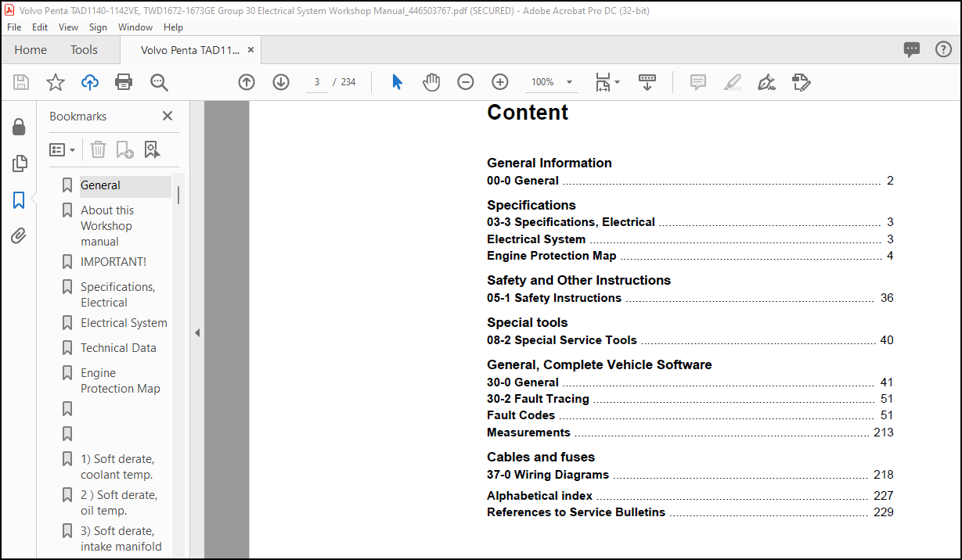Add the document to starred files

pyautogui.click(x=56, y=82)
